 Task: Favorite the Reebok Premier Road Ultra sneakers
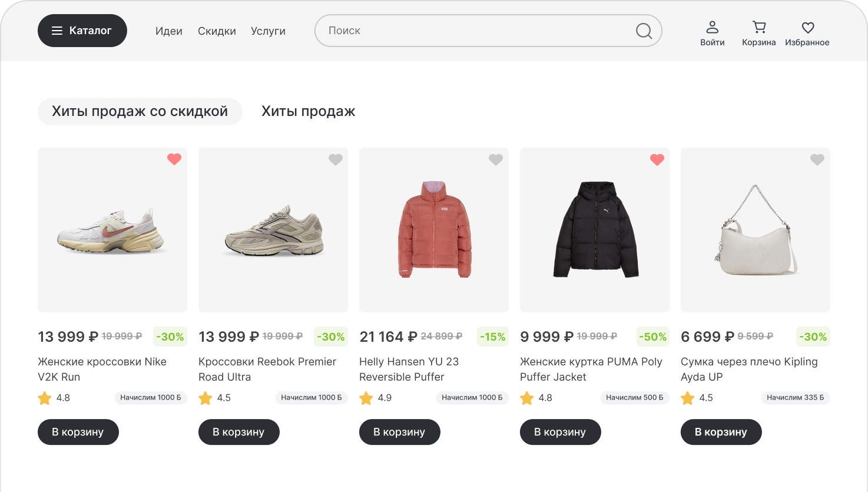335,159
